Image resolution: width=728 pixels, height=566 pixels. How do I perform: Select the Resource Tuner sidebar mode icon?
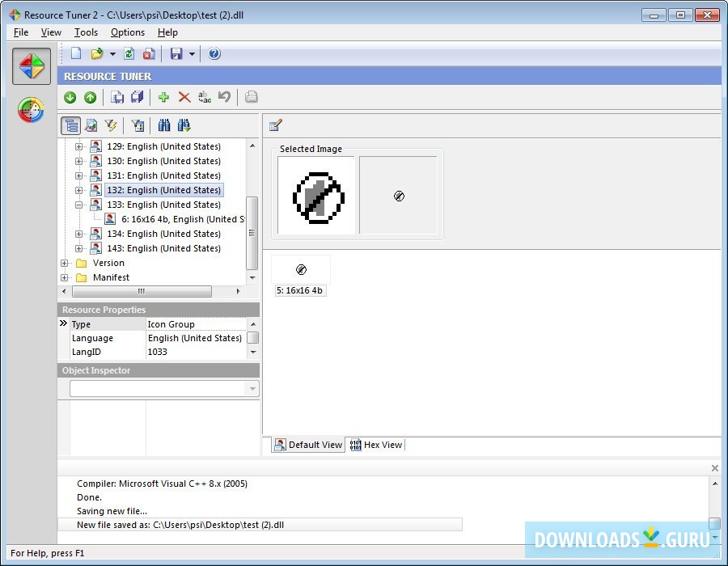click(32, 66)
